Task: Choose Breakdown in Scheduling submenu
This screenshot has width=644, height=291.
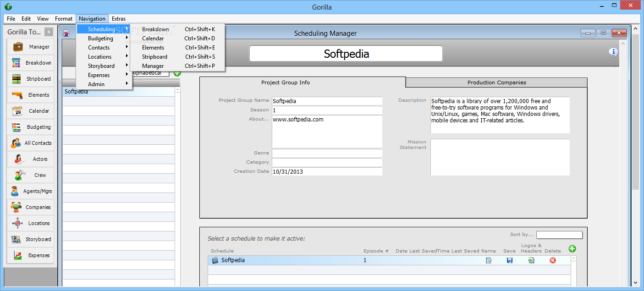Action: pos(177,29)
